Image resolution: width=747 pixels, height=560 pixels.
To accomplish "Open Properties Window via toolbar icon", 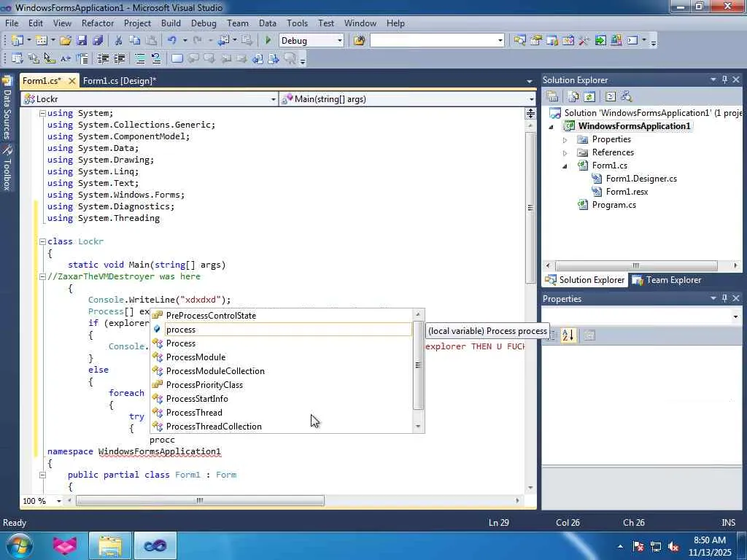I will [536, 41].
